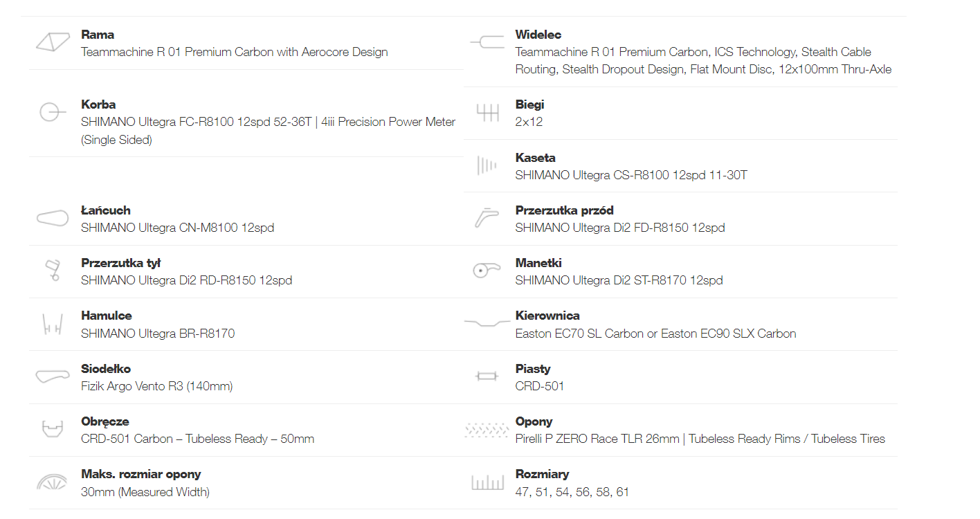Click the tire tread icon by Opony
The image size is (980, 519).
487,430
